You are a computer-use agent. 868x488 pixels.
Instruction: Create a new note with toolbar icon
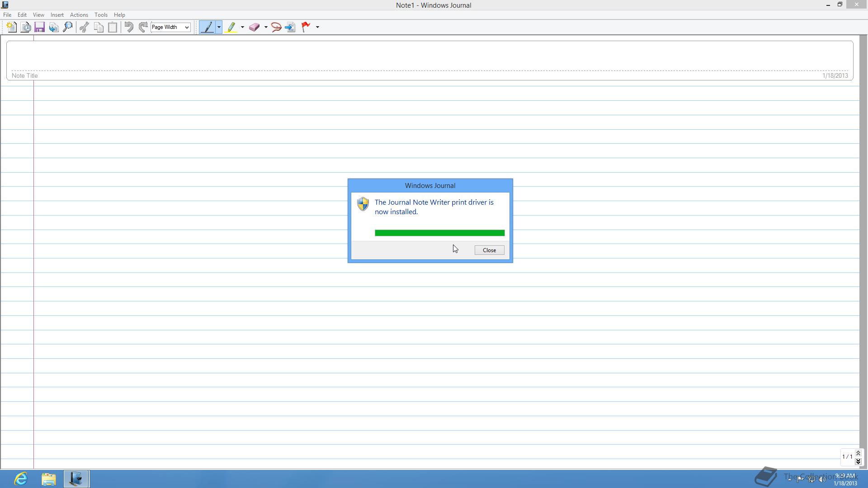point(12,27)
